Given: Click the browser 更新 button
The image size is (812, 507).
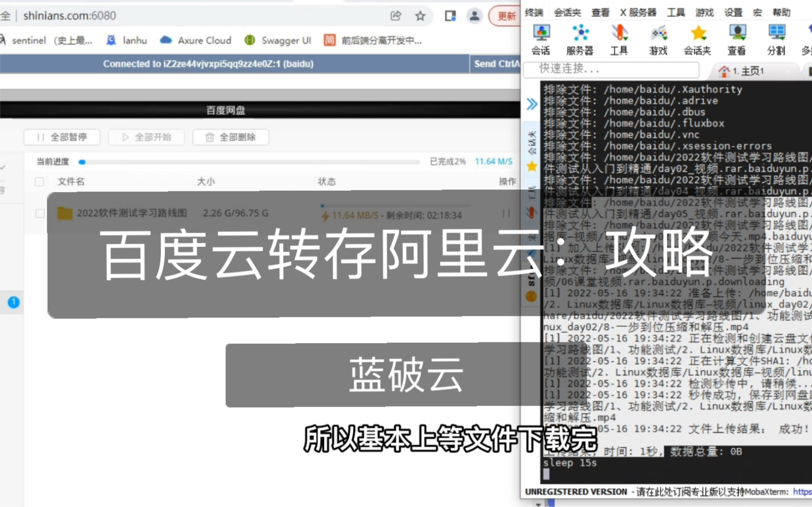Looking at the screenshot, I should (x=505, y=16).
